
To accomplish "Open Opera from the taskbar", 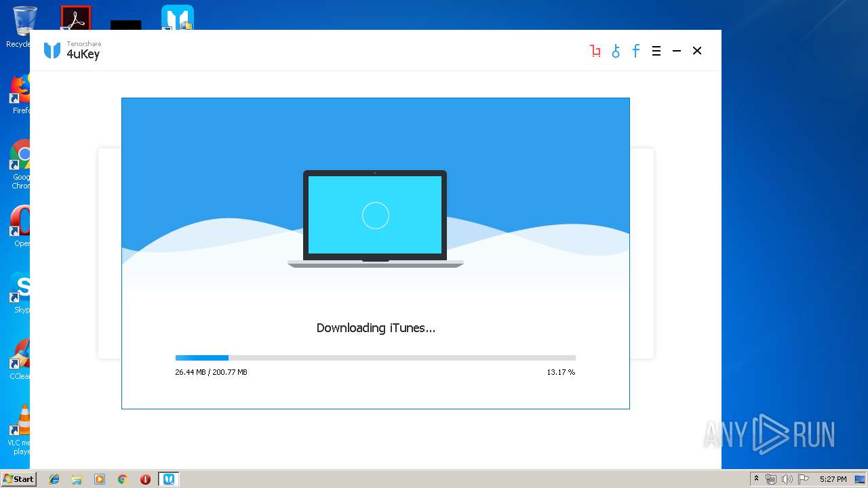I will point(145,479).
